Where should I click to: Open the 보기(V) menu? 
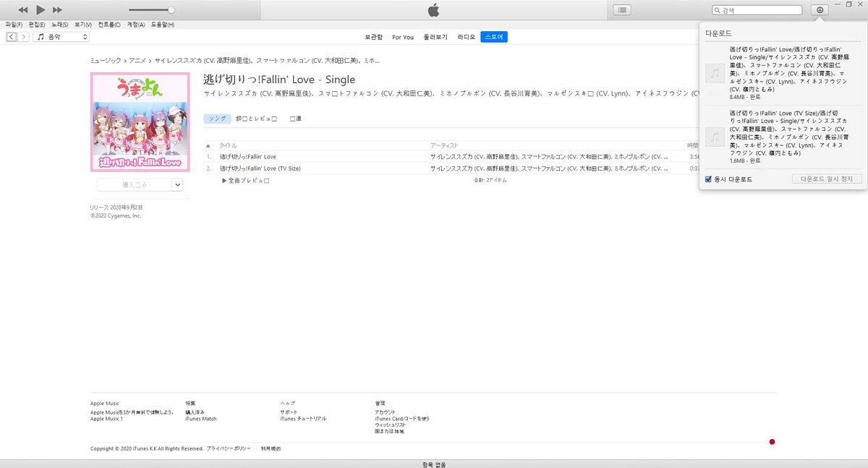click(x=82, y=25)
